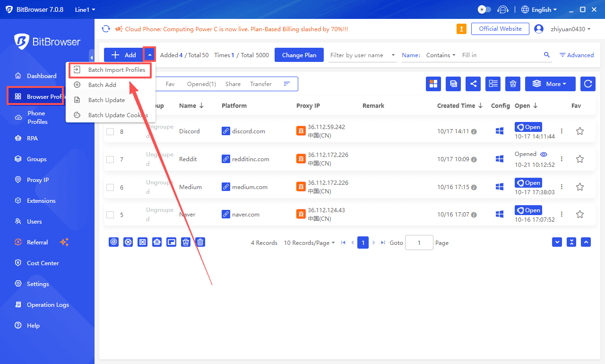Viewport: 605px width, 364px height.
Task: Click the Windows config icon for Discord profile
Action: tap(499, 131)
